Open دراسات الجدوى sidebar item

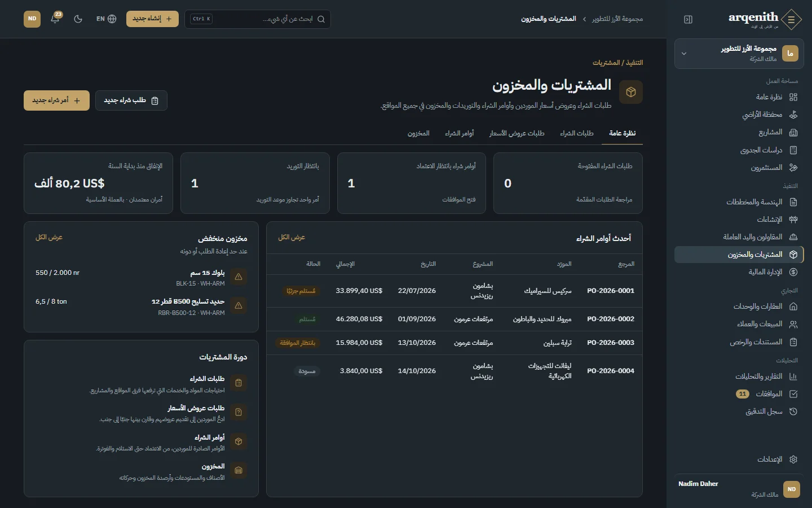pos(739,150)
